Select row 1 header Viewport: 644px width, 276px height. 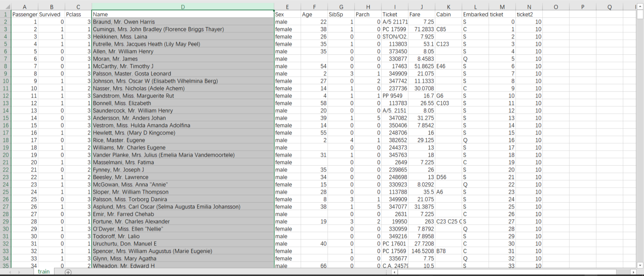pos(6,14)
